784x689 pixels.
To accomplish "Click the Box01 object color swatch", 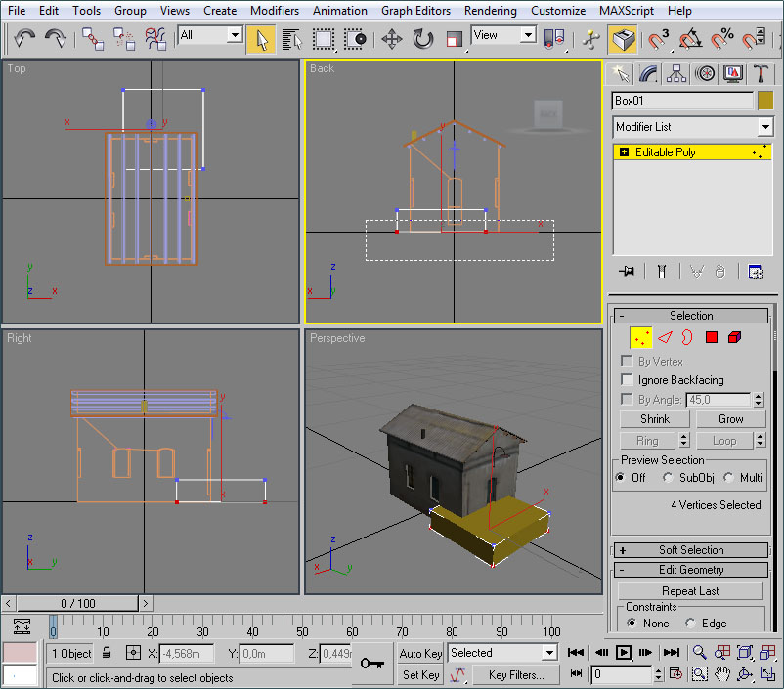I will [765, 101].
